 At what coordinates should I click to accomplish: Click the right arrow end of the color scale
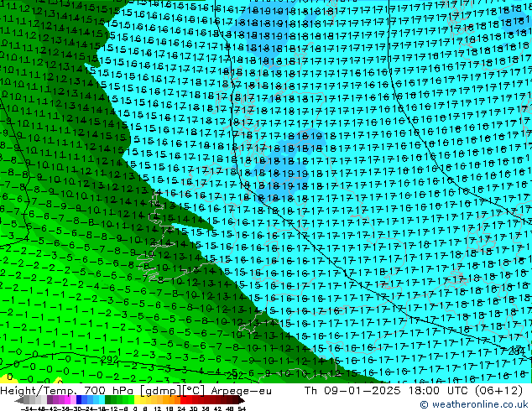[x=242, y=400]
